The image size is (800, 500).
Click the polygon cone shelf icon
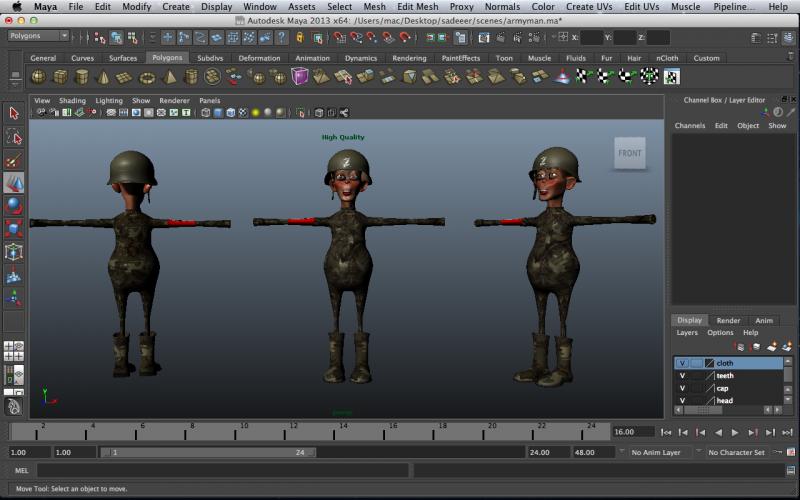point(104,77)
